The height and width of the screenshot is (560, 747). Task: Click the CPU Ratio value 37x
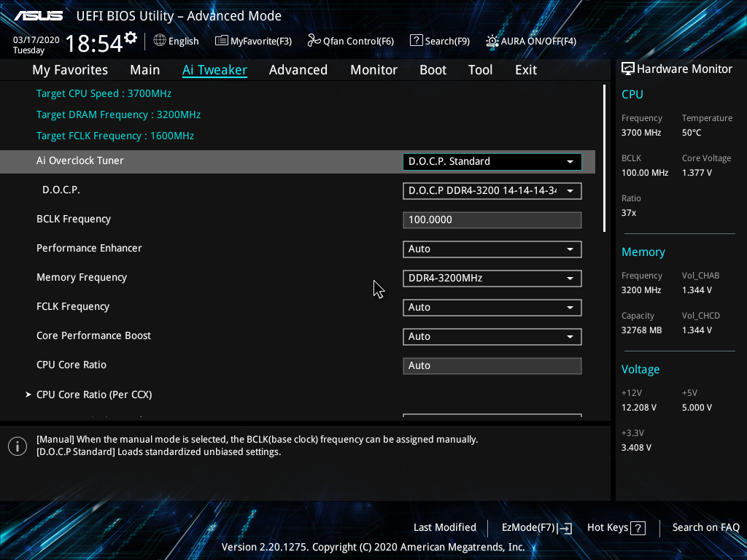(x=629, y=213)
